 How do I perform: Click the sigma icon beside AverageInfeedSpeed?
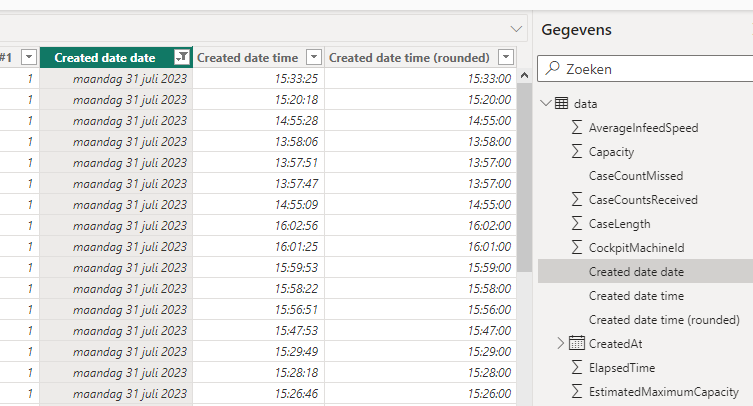coord(577,127)
